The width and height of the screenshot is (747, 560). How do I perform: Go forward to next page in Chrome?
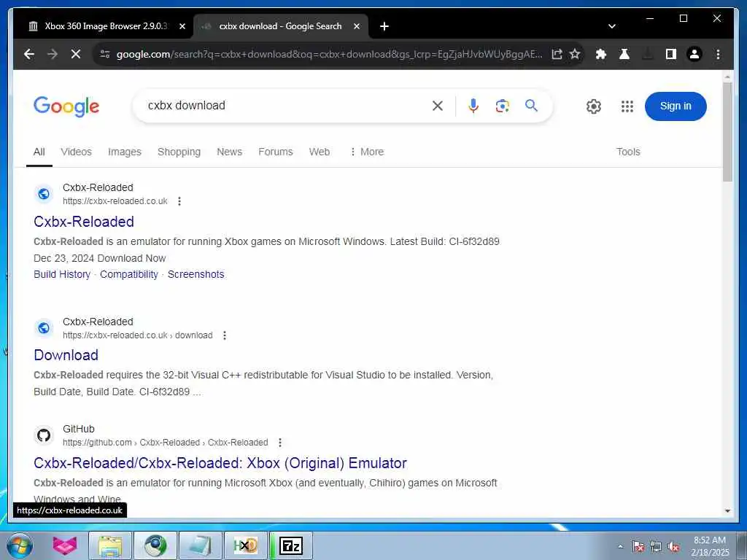53,54
